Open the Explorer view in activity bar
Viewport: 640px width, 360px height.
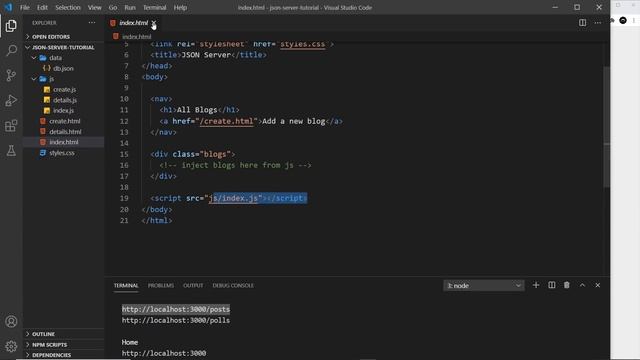(11, 26)
